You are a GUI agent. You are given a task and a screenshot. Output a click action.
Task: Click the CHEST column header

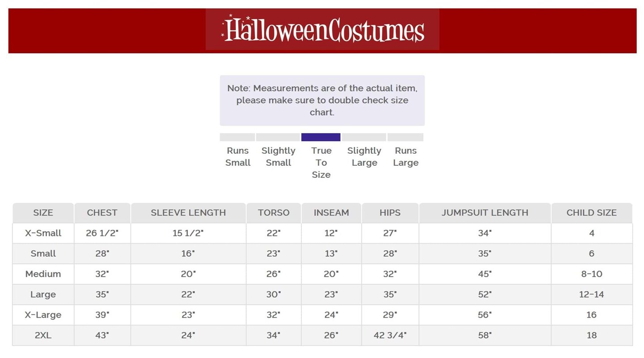(102, 213)
